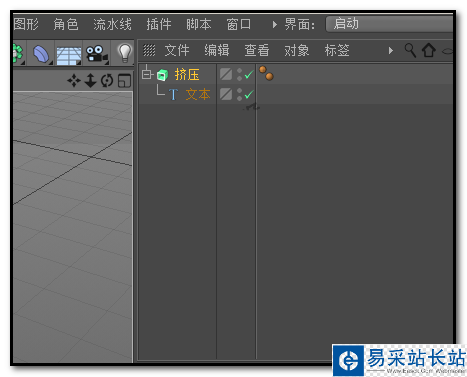Open the 插件 menu
This screenshot has height=377, width=467.
(x=159, y=24)
